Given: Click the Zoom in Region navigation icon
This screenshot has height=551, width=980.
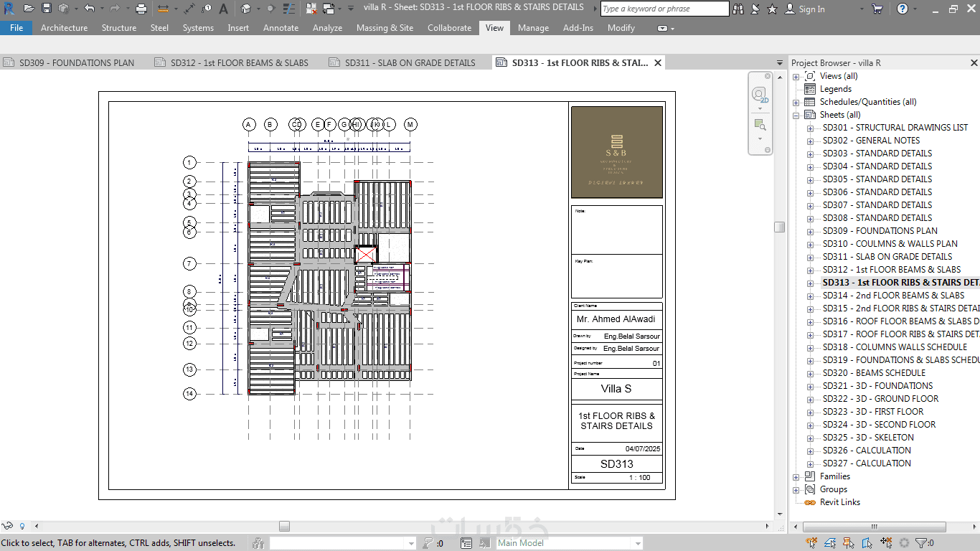Looking at the screenshot, I should 759,125.
